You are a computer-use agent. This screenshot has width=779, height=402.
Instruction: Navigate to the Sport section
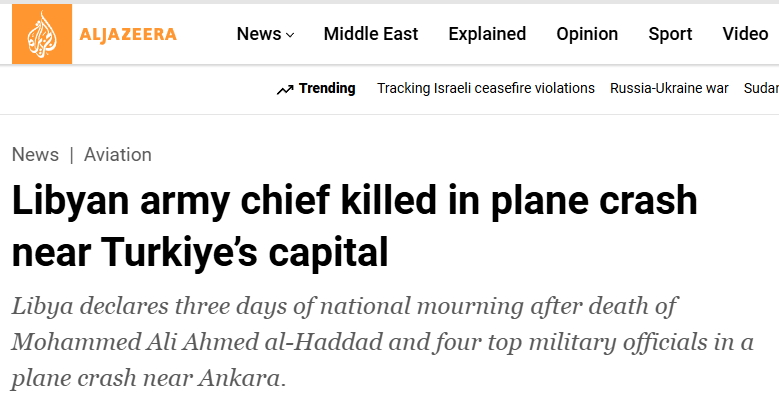(670, 34)
